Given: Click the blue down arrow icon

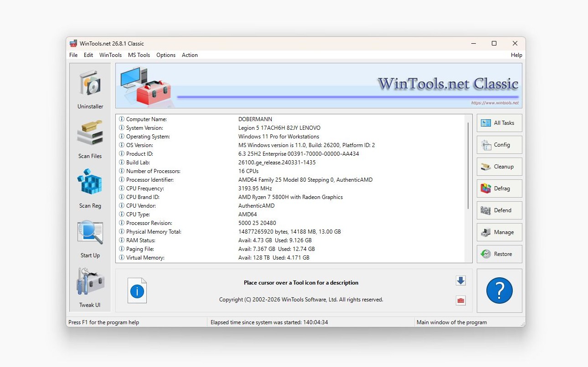Looking at the screenshot, I should pyautogui.click(x=461, y=280).
